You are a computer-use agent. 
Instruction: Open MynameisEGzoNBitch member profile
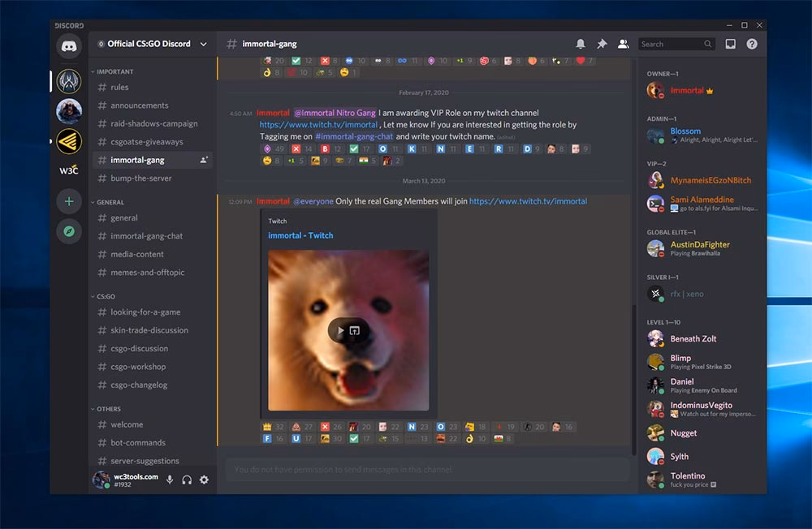coord(700,180)
